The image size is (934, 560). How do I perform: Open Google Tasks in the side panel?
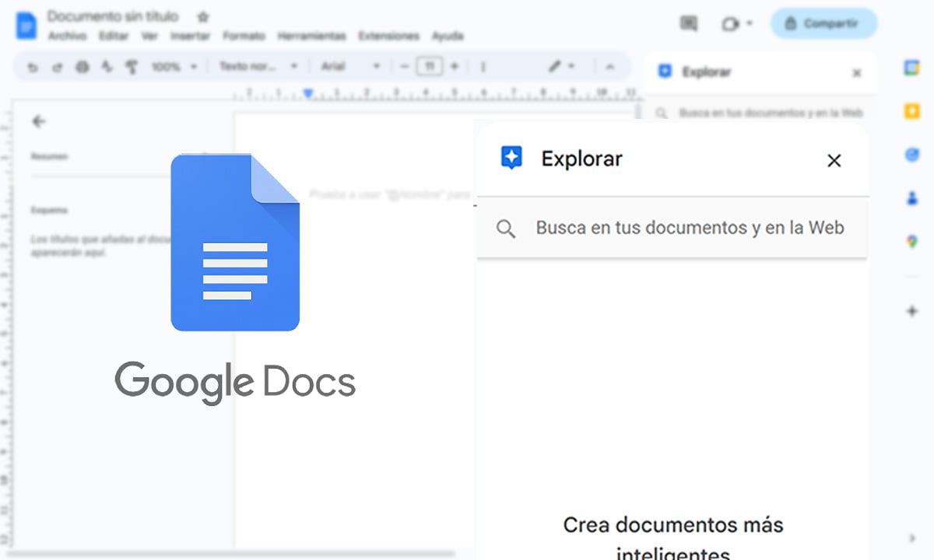click(912, 155)
